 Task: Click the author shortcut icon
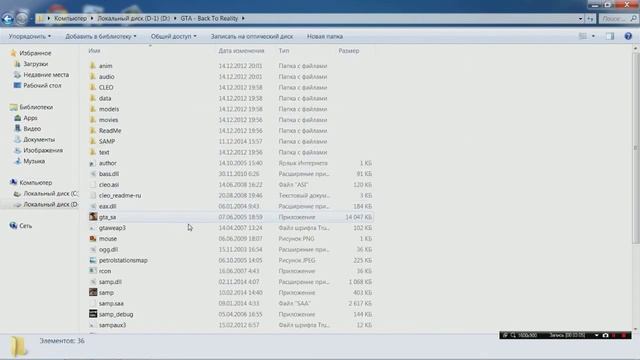click(x=93, y=163)
